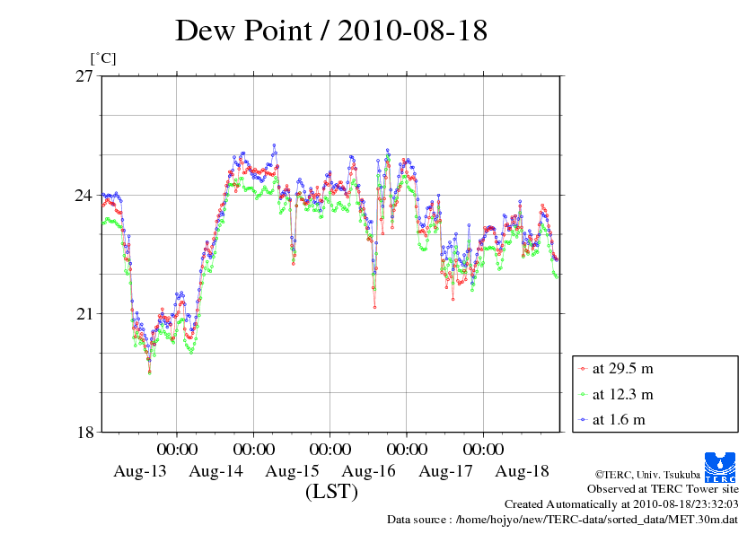Click the 'Created Automatically at' timestamp line
Image resolution: width=756 pixels, height=534 pixels.
621,504
